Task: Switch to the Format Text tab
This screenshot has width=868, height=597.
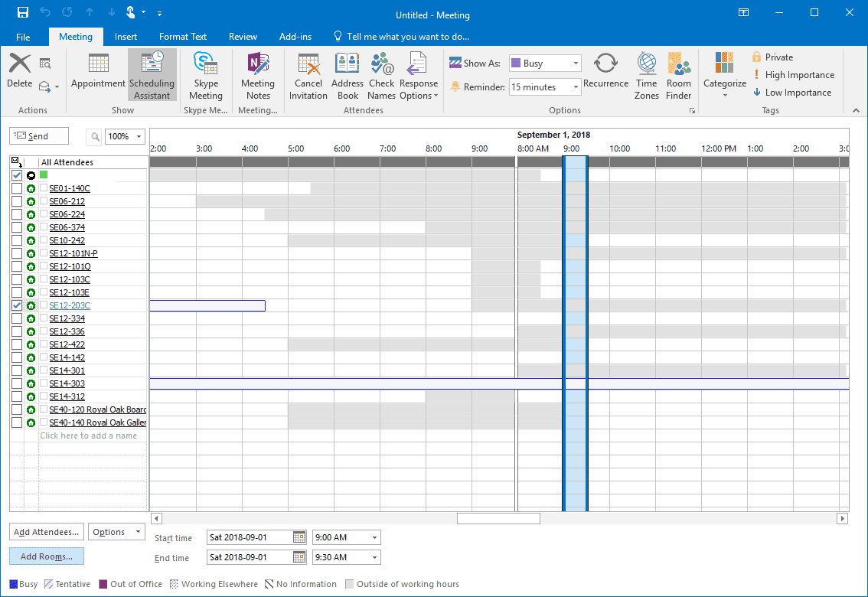Action: coord(183,37)
